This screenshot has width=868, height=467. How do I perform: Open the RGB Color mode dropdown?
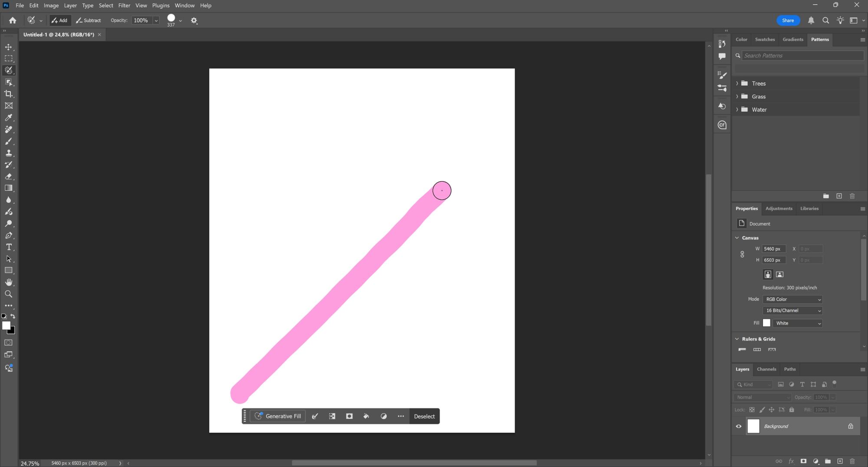point(792,299)
